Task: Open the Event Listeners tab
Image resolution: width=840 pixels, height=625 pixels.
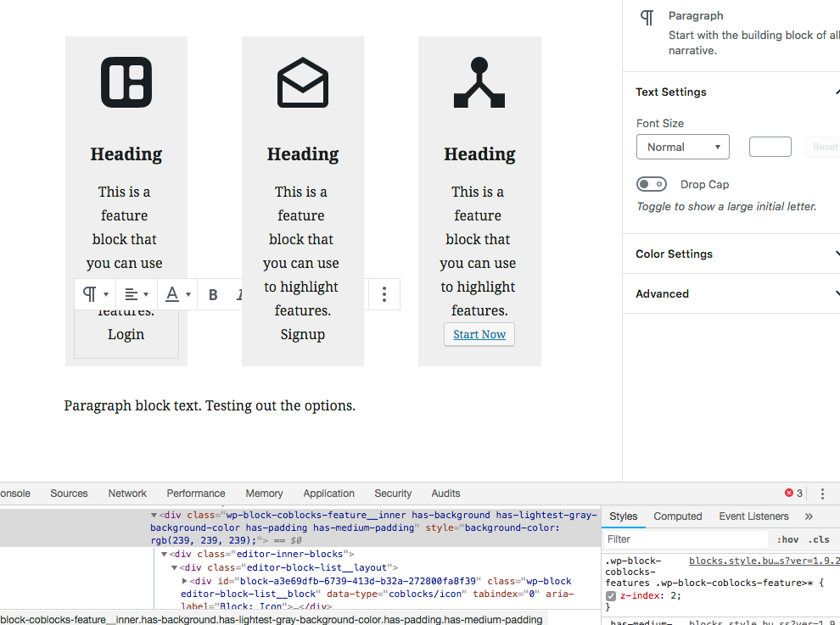Action: pos(753,516)
